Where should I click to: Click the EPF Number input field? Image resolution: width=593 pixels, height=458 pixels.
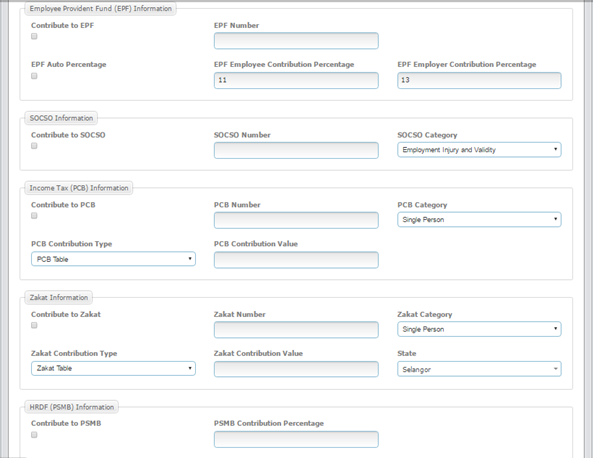pyautogui.click(x=296, y=41)
